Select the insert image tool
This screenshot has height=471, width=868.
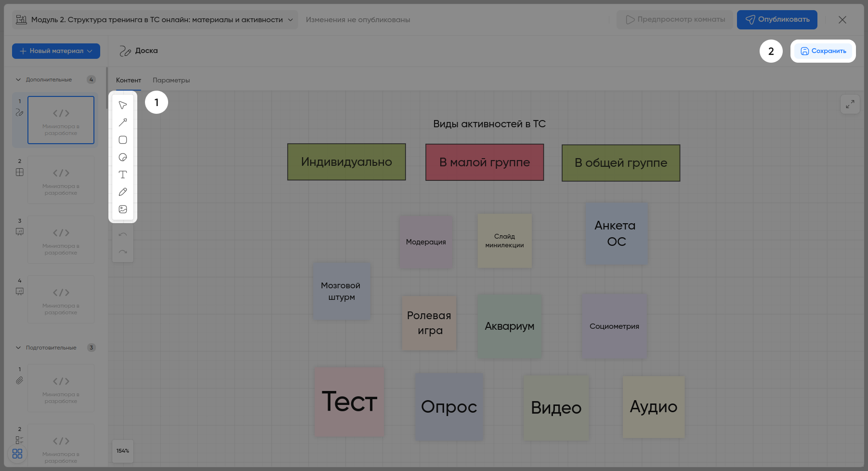(x=123, y=209)
